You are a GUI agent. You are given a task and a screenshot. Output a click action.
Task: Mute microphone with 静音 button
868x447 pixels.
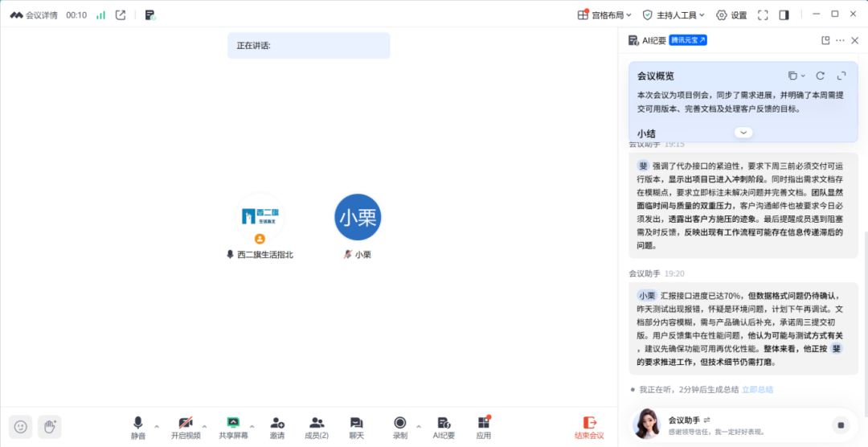[x=138, y=428]
